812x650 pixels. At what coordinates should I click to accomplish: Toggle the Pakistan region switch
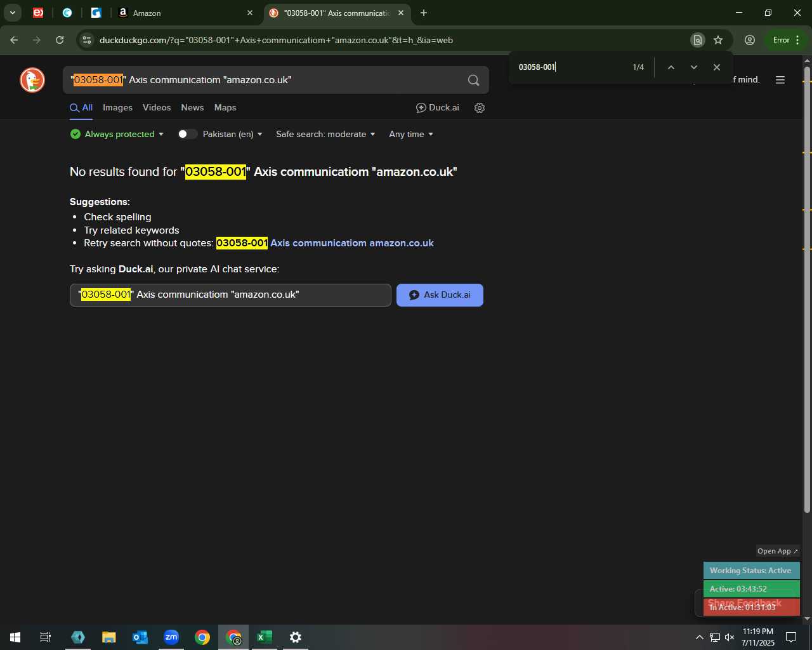(x=187, y=135)
